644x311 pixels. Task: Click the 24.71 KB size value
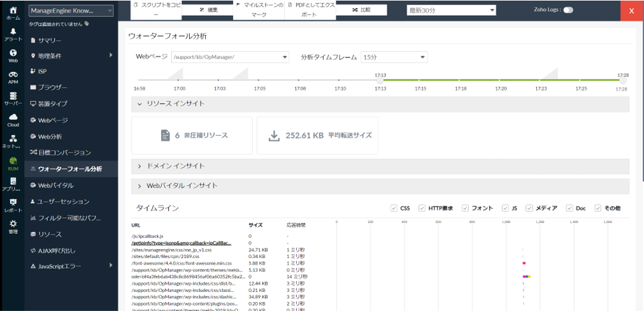(259, 250)
